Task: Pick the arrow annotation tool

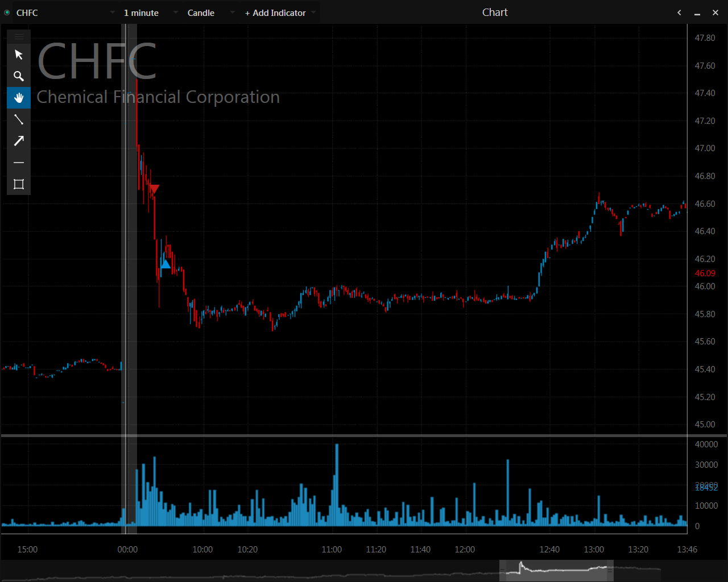Action: tap(19, 141)
